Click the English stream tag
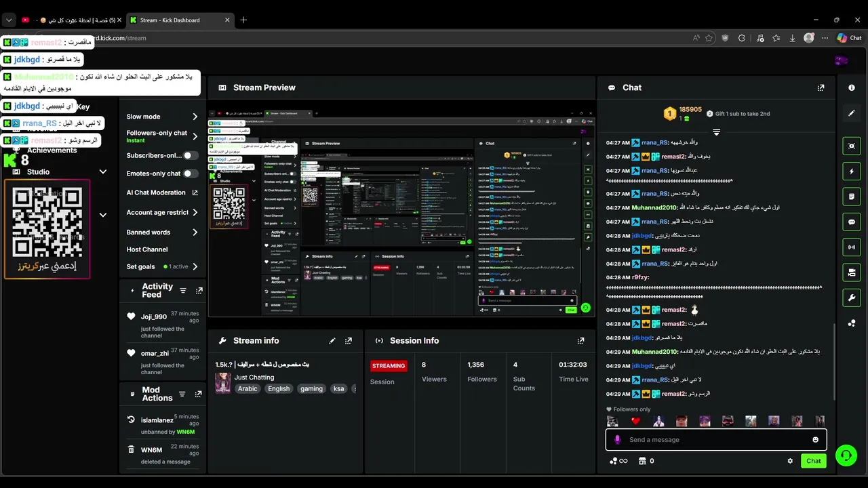This screenshot has width=868, height=488. pos(279,389)
